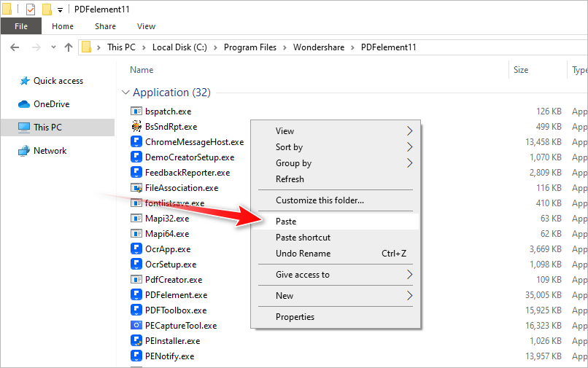Screen dimensions: 588x368
Task: Open the quick access toolbar dropdown arrow
Action: click(x=60, y=10)
